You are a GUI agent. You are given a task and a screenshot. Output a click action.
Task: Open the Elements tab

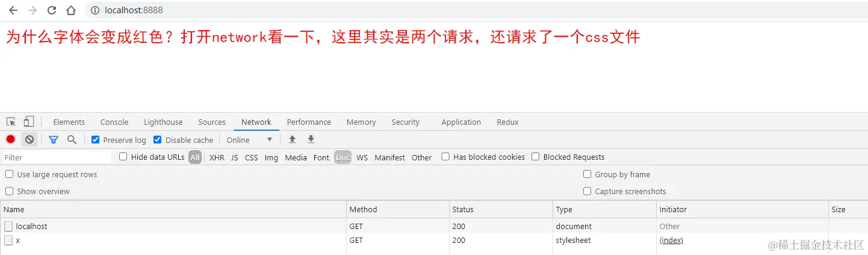(x=69, y=122)
